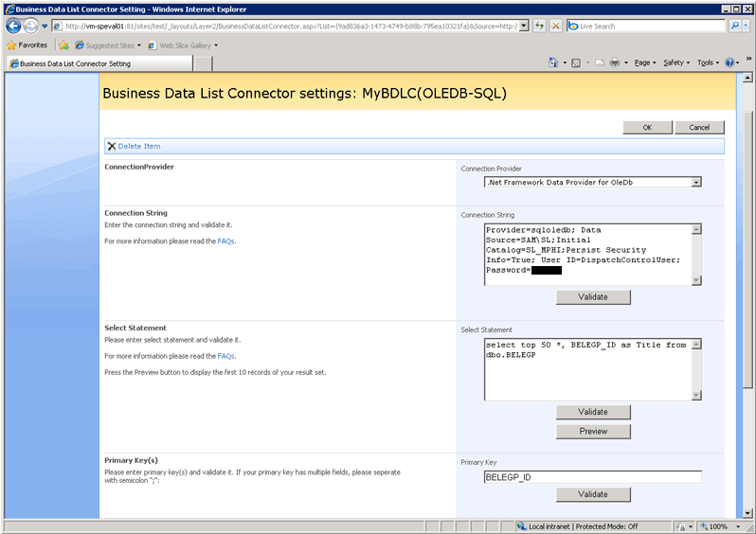Click Delete Item link
The height and width of the screenshot is (534, 756).
(139, 146)
